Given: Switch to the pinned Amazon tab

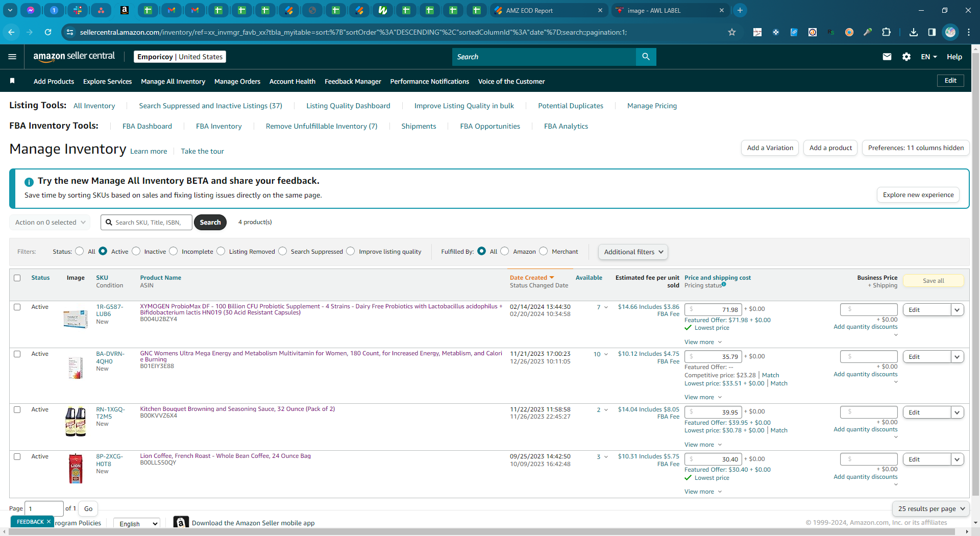Looking at the screenshot, I should click(x=125, y=10).
